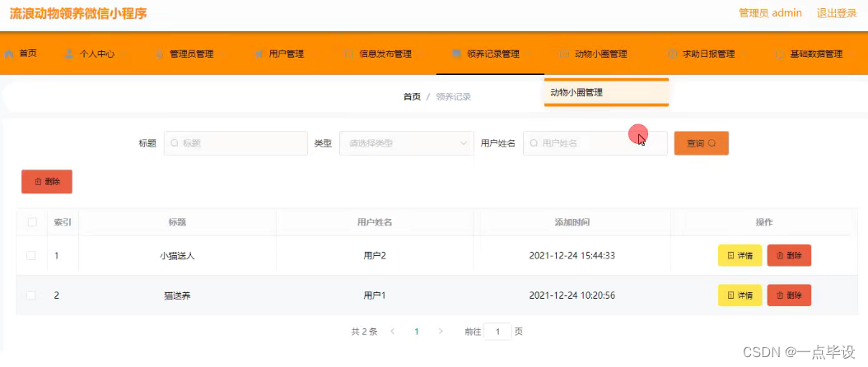The image size is (868, 367).
Task: Click the person icon beside 个人中心
Action: pos(68,54)
